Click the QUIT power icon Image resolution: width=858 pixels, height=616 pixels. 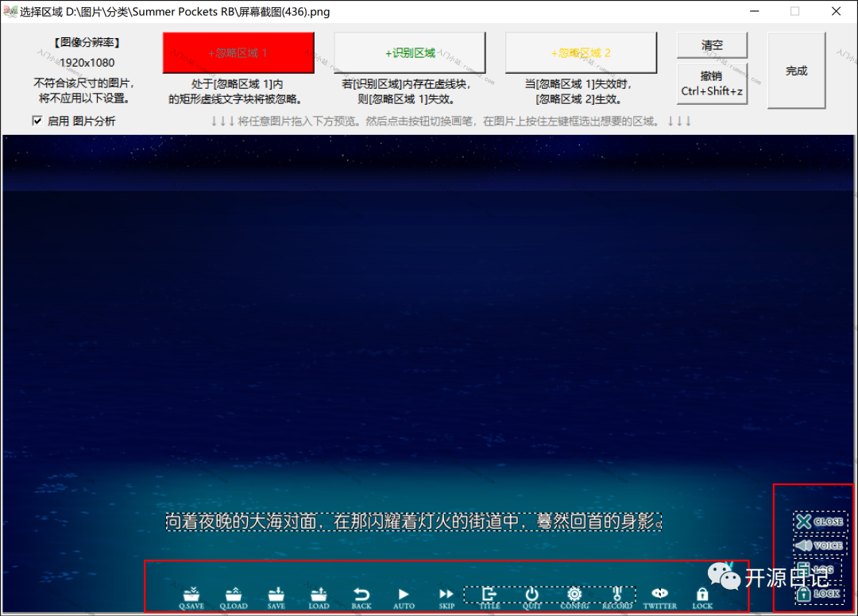(531, 595)
